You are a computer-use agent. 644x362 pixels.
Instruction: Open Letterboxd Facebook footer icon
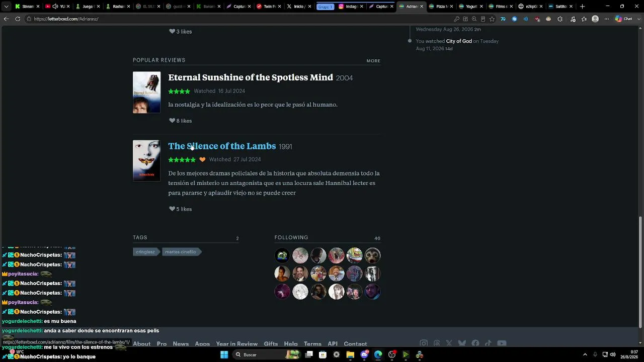tap(475, 343)
